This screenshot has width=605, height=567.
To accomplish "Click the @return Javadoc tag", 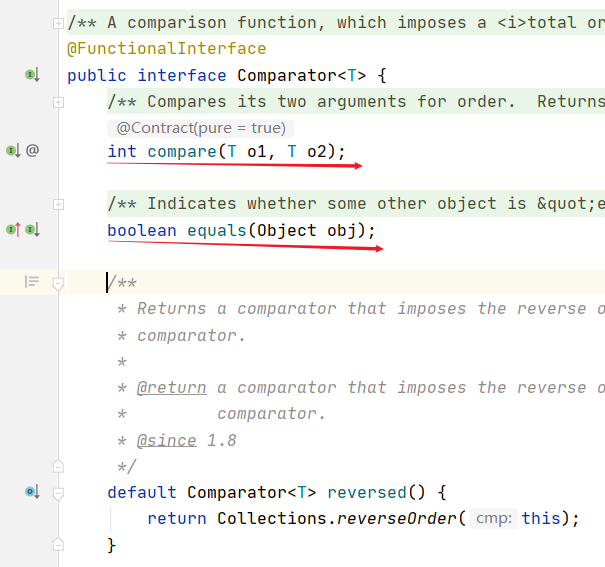I will 172,388.
